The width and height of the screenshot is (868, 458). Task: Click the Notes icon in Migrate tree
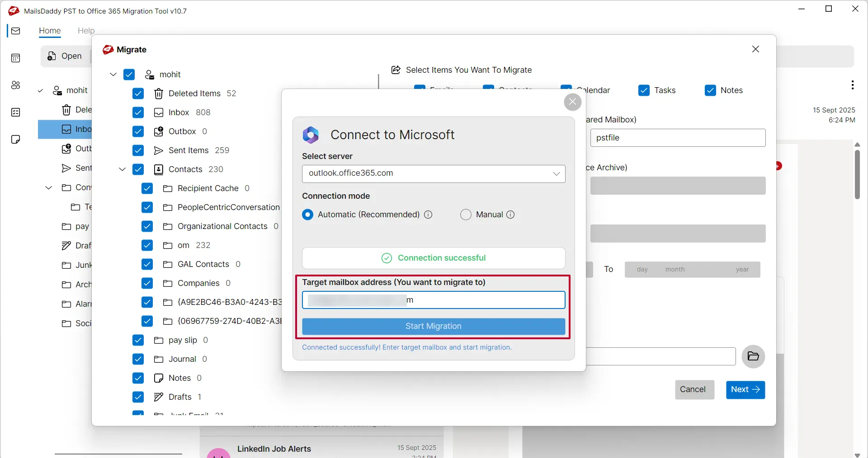click(x=159, y=378)
